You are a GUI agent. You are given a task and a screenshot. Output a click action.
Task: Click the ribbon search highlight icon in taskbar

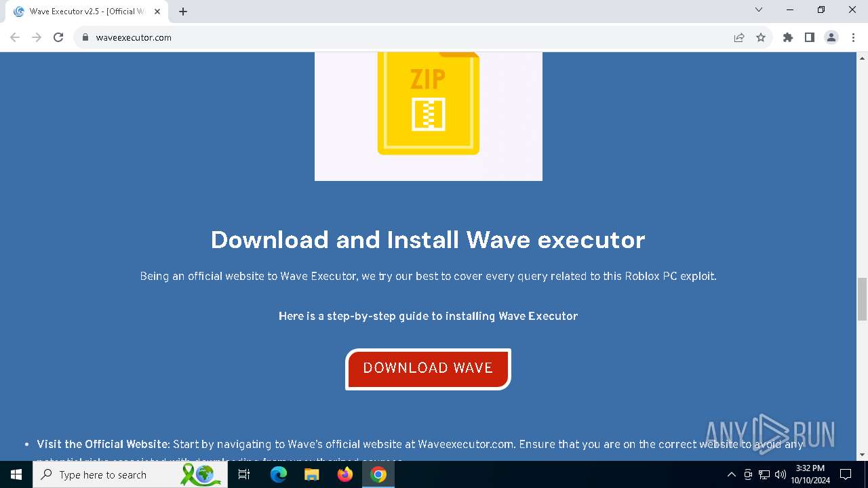point(201,474)
